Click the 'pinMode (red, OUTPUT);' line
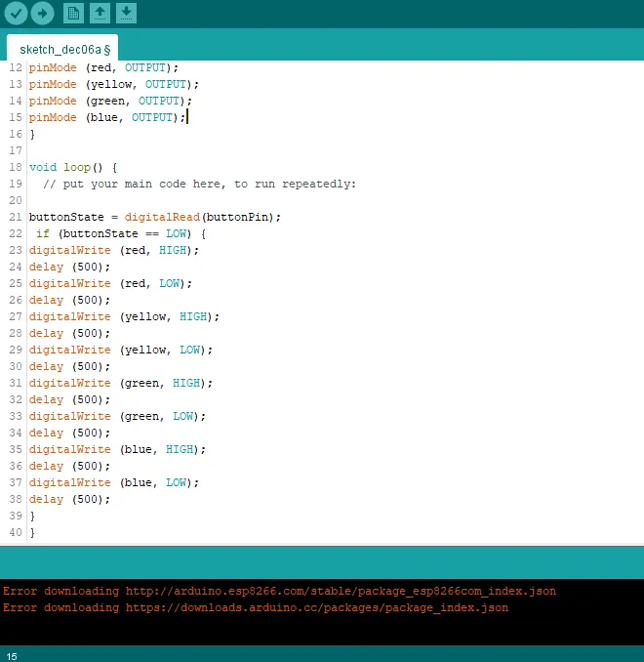The width and height of the screenshot is (644, 662). [103, 68]
